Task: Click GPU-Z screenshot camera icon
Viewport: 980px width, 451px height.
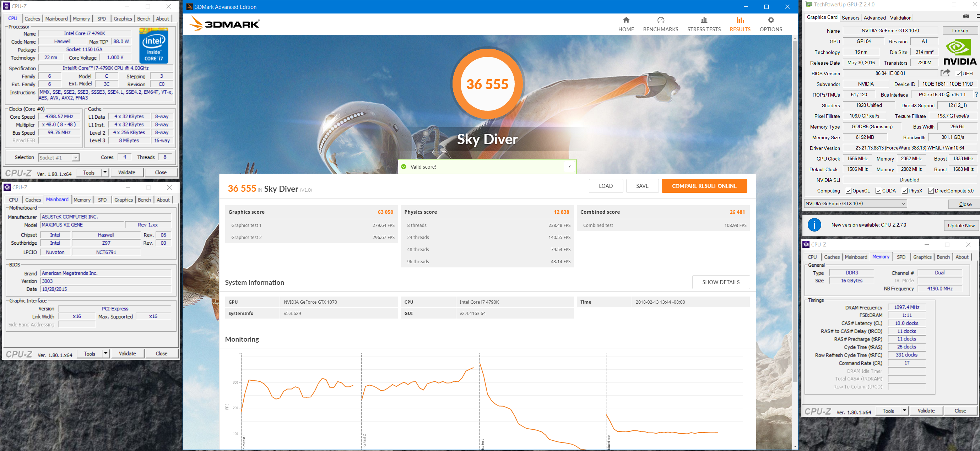Action: pyautogui.click(x=965, y=16)
